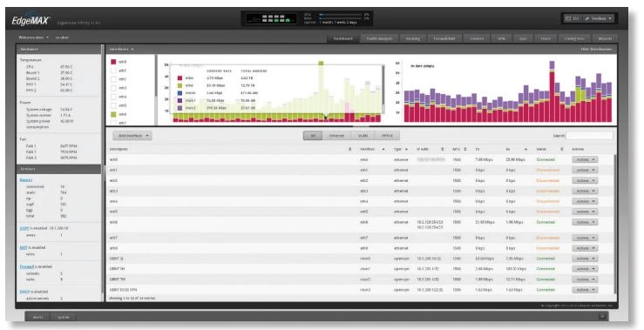Filter interfaces by All
This screenshot has width=644, height=330.
(313, 136)
